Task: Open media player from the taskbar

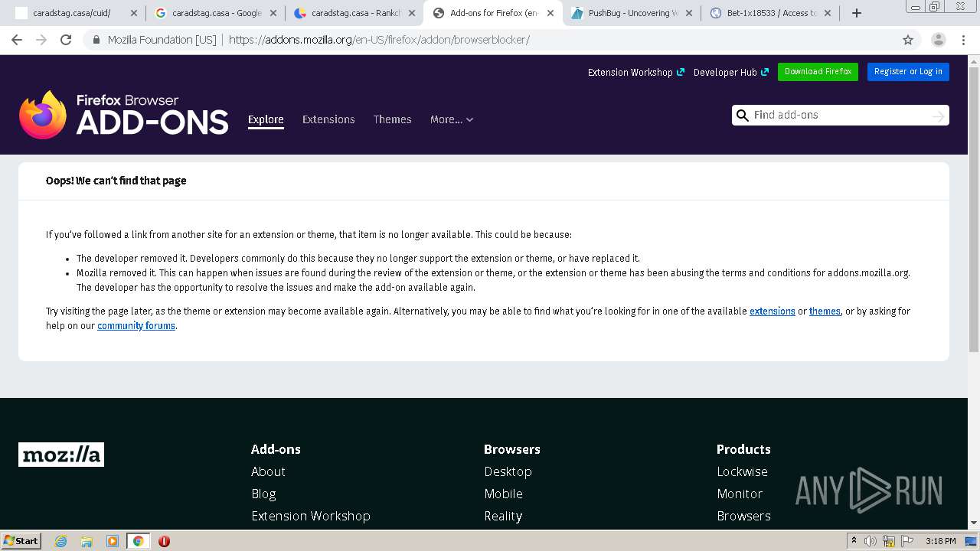Action: 113,541
